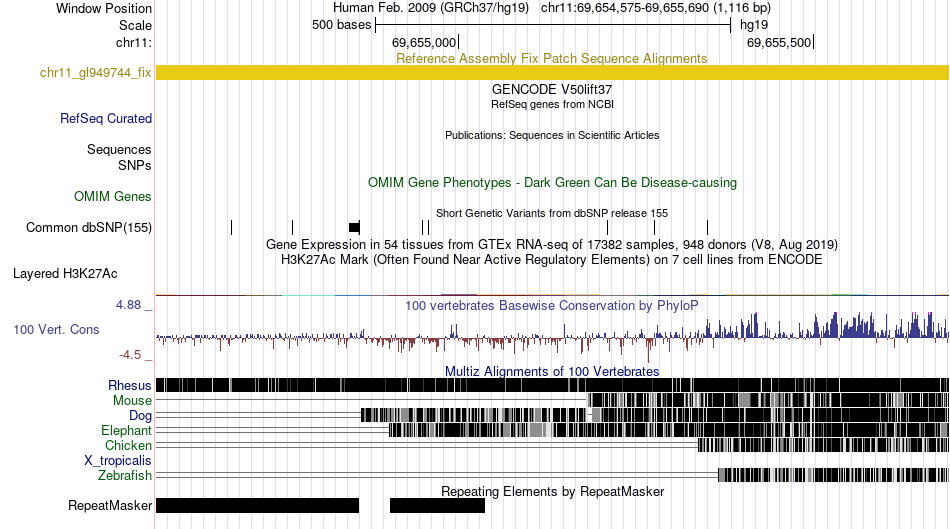Select the Rhesus species label
This screenshot has height=529, width=950.
[129, 385]
